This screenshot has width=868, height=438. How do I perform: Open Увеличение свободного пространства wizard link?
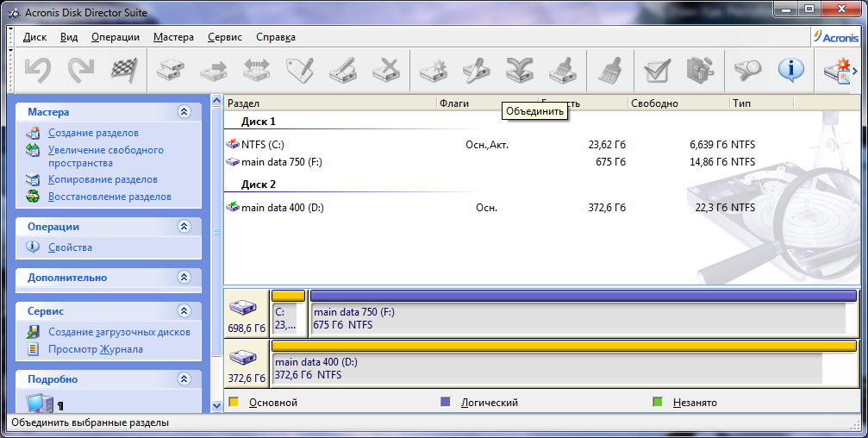click(x=105, y=156)
